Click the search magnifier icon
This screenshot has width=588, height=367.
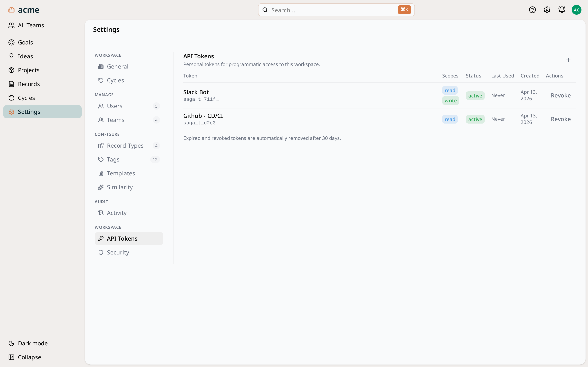coord(265,10)
